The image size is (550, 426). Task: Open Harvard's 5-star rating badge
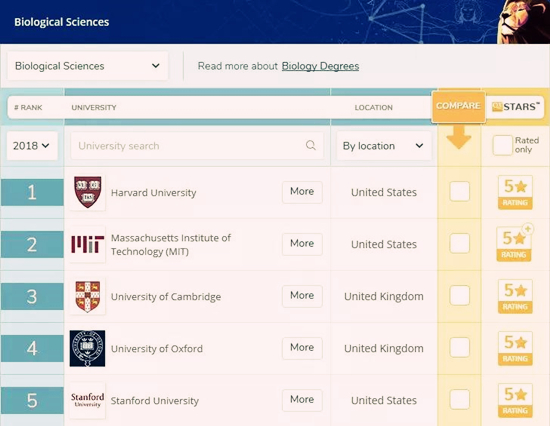[x=515, y=192]
